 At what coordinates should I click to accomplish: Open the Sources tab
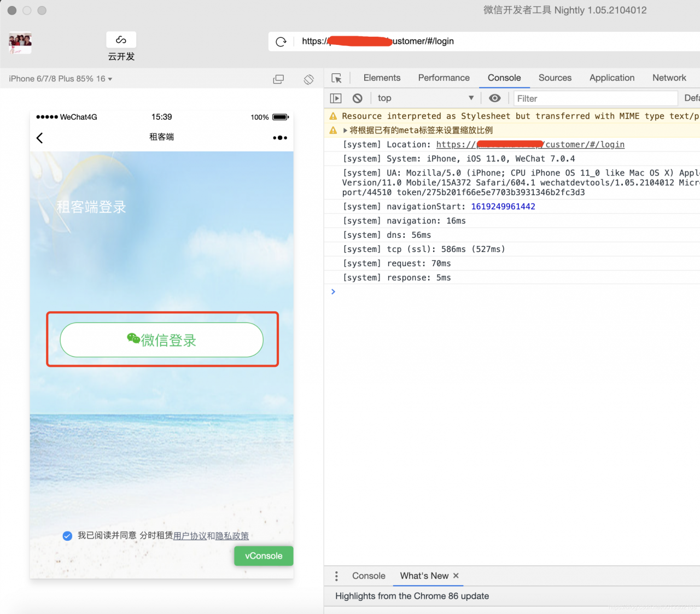555,78
